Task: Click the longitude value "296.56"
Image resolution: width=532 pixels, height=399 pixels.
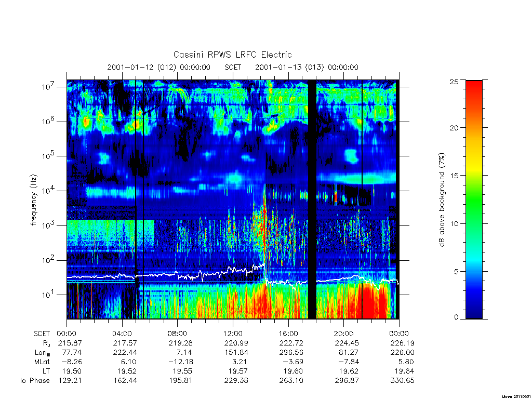Action: coord(291,353)
